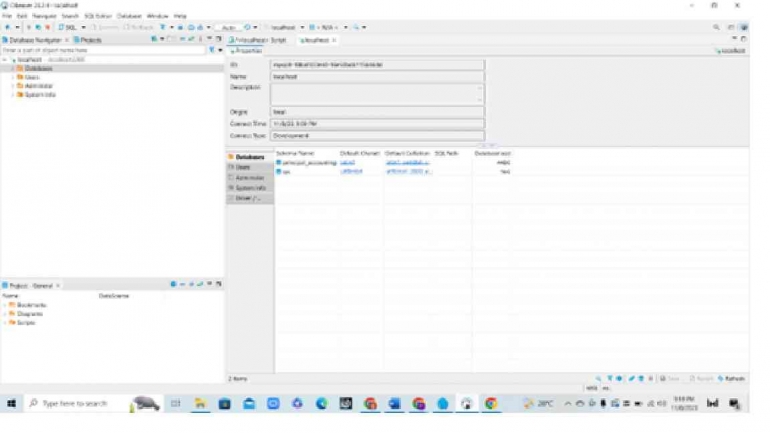
Task: Click the Description text area
Action: pyautogui.click(x=377, y=94)
